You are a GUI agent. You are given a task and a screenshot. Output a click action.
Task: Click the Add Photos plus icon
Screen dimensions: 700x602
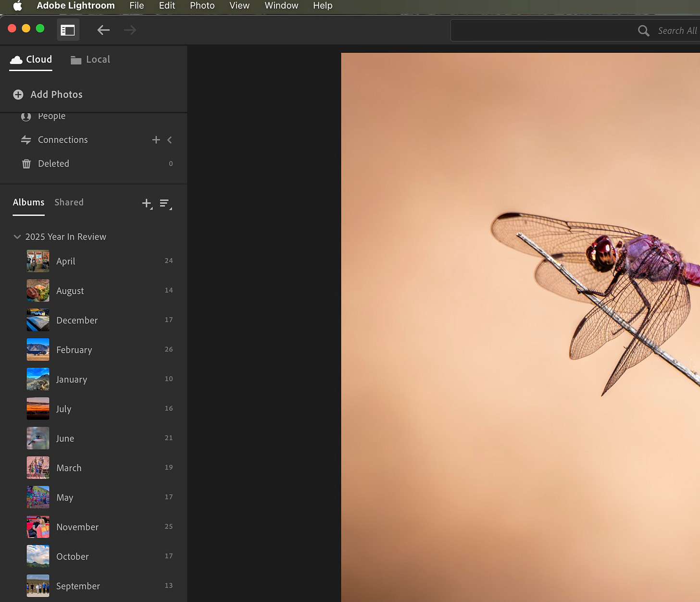click(18, 95)
